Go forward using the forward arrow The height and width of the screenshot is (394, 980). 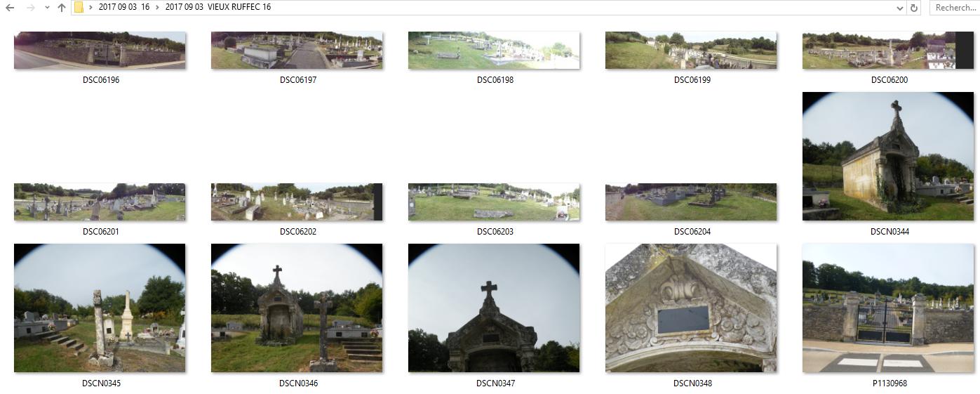pos(30,8)
